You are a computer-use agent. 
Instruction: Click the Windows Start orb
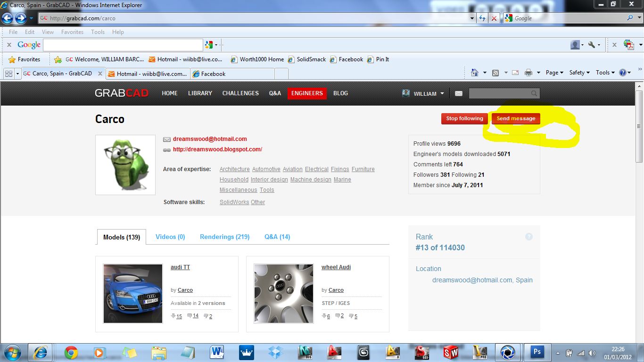[12, 352]
